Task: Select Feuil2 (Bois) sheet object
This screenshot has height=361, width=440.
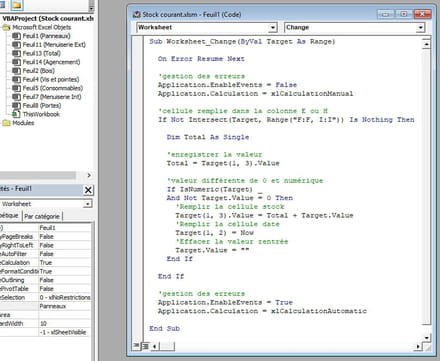Action: pos(39,71)
